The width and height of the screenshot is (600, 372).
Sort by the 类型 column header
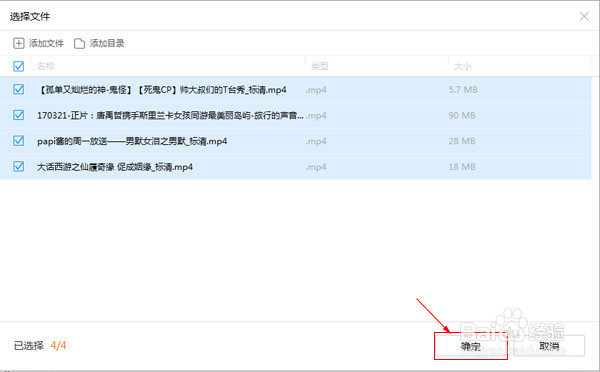320,66
